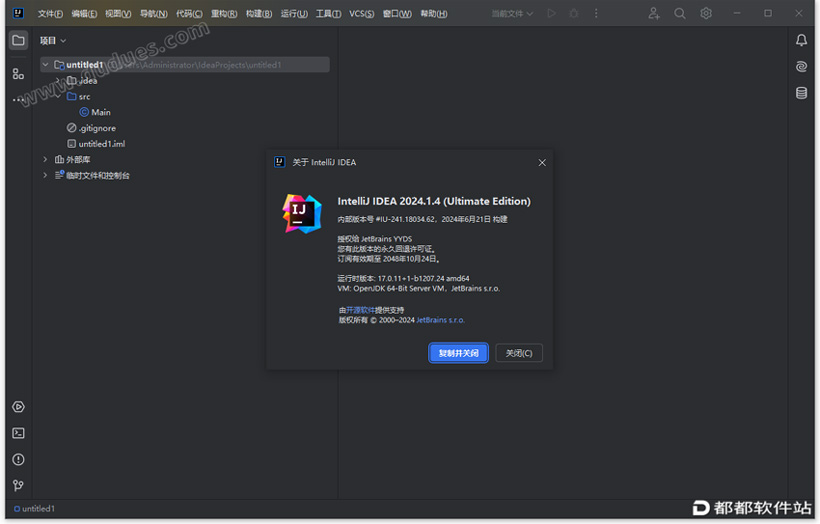820x524 pixels.
Task: Open the 代码(C) menu
Action: 189,14
